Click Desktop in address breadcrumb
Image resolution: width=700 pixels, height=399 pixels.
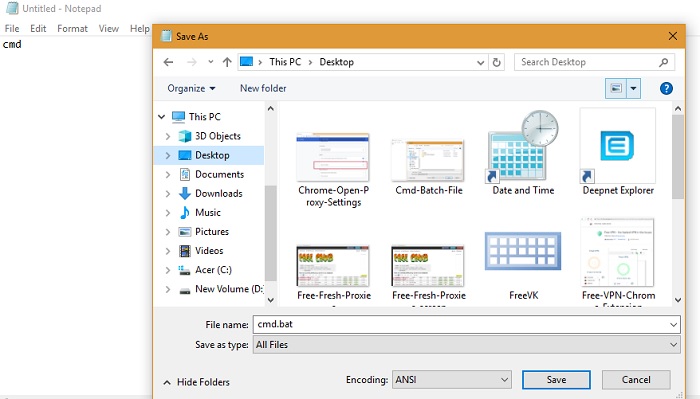pos(337,62)
